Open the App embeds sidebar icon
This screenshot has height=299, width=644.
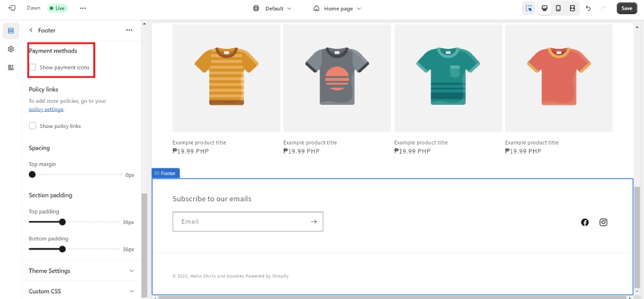point(11,68)
